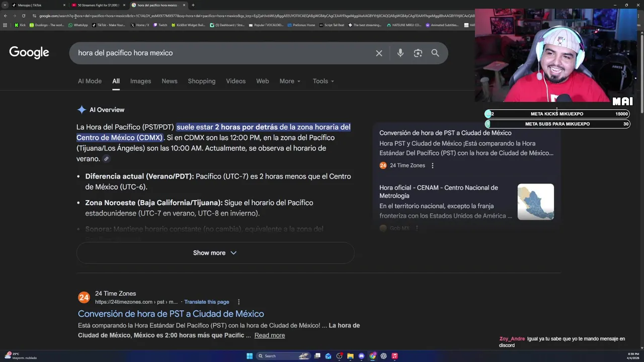Open Google Lens image search
This screenshot has width=644, height=362.
coord(418,53)
